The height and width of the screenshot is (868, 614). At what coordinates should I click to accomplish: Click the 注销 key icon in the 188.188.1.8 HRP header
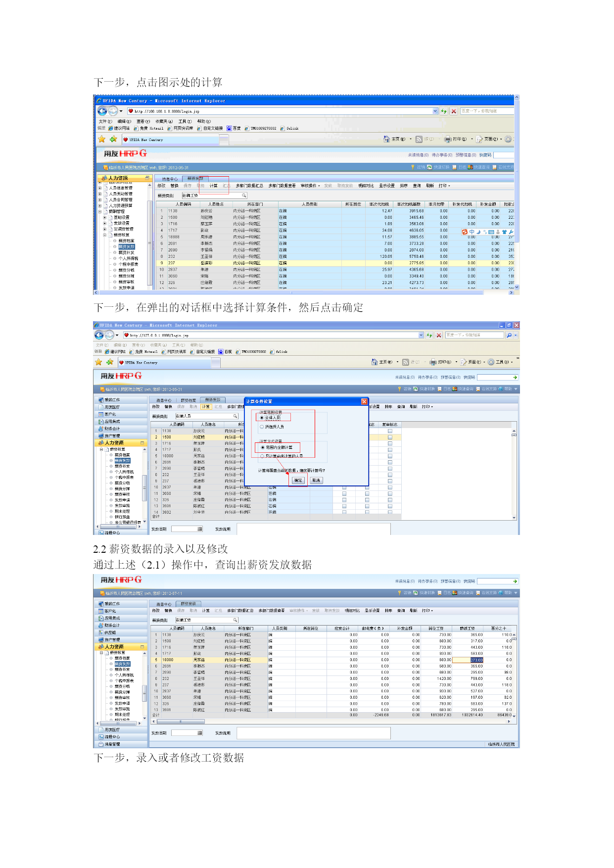coord(413,167)
